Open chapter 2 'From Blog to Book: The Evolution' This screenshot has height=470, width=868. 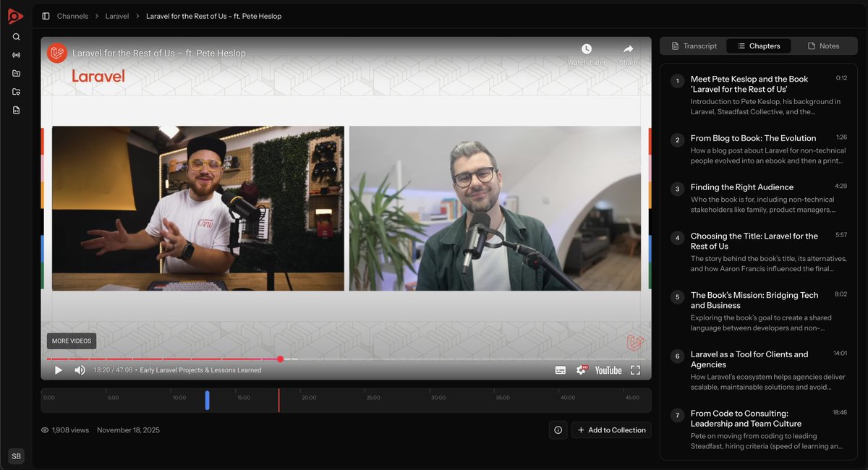click(x=759, y=149)
